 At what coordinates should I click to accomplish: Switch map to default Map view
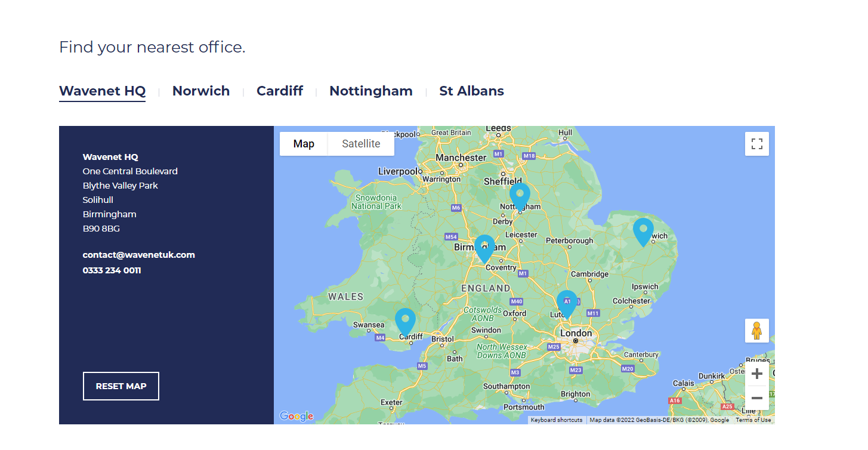(x=304, y=144)
